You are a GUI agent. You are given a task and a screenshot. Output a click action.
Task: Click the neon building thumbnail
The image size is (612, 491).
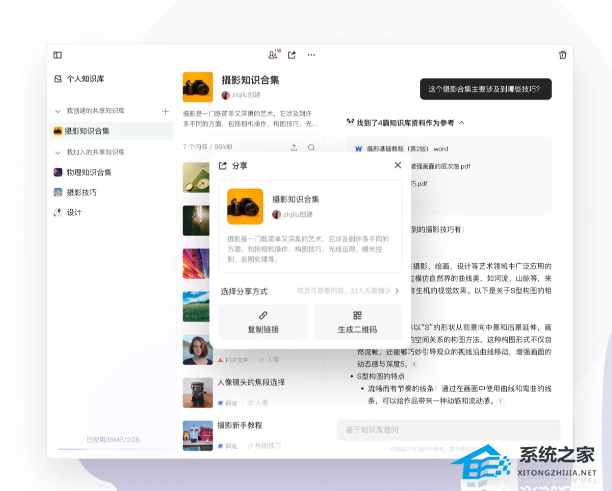[196, 264]
